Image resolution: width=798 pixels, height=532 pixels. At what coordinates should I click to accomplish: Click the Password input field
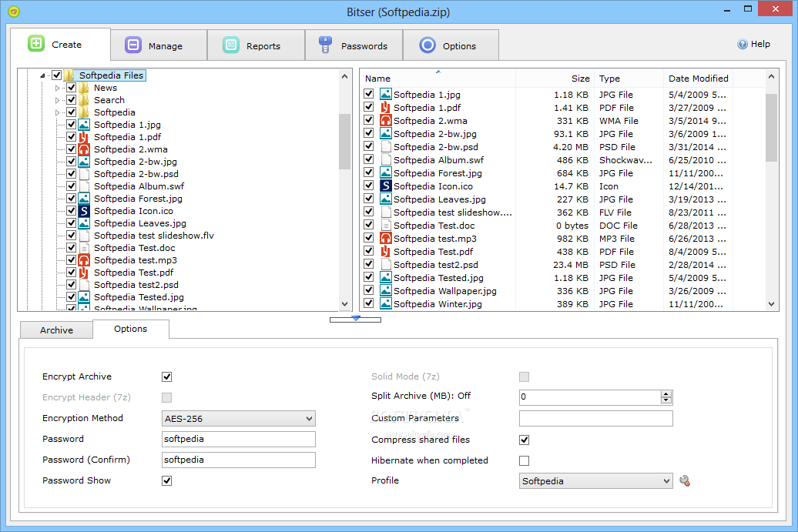point(238,440)
